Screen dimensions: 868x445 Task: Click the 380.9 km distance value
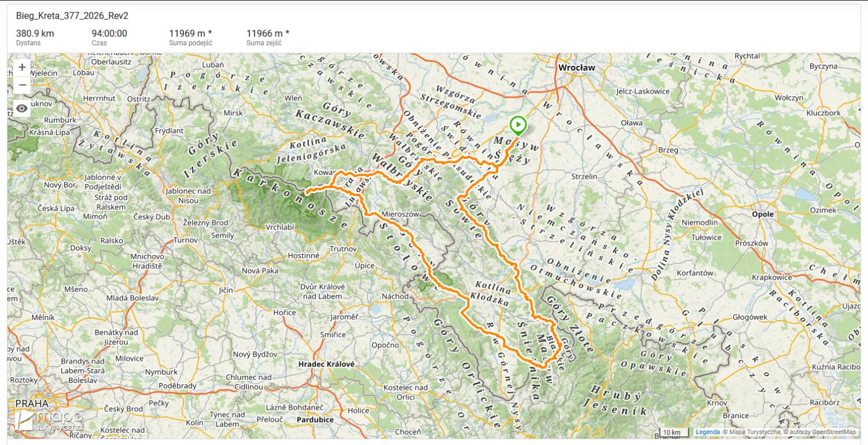(35, 33)
